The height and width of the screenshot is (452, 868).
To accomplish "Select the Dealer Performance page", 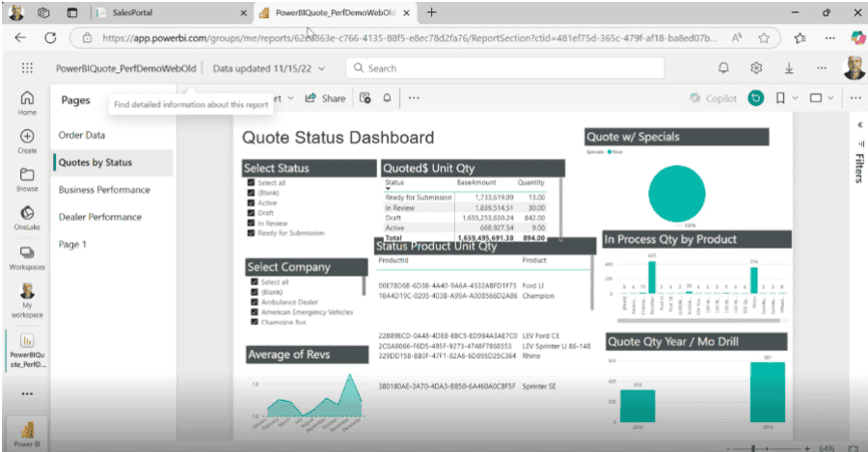I will coord(100,217).
